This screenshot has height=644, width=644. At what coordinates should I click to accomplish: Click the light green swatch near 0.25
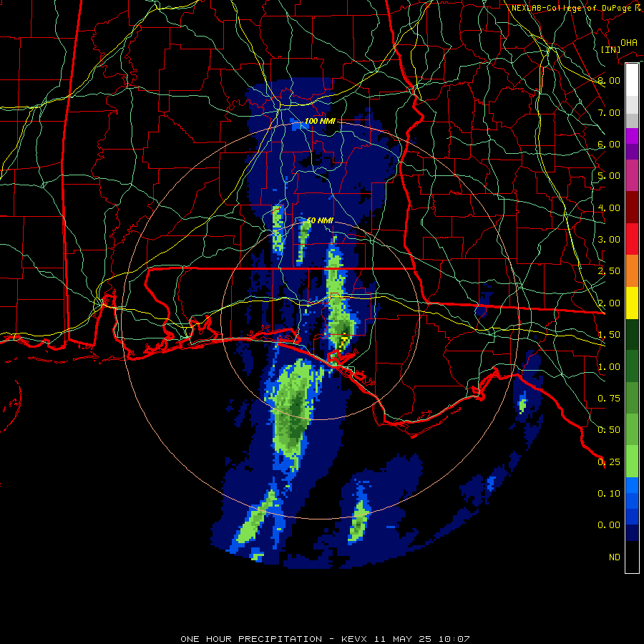632,462
